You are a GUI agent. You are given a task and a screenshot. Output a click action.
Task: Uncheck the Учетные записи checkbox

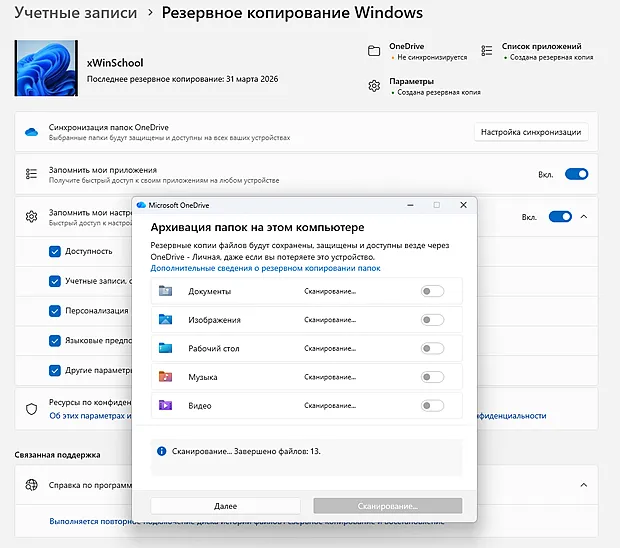pyautogui.click(x=55, y=281)
